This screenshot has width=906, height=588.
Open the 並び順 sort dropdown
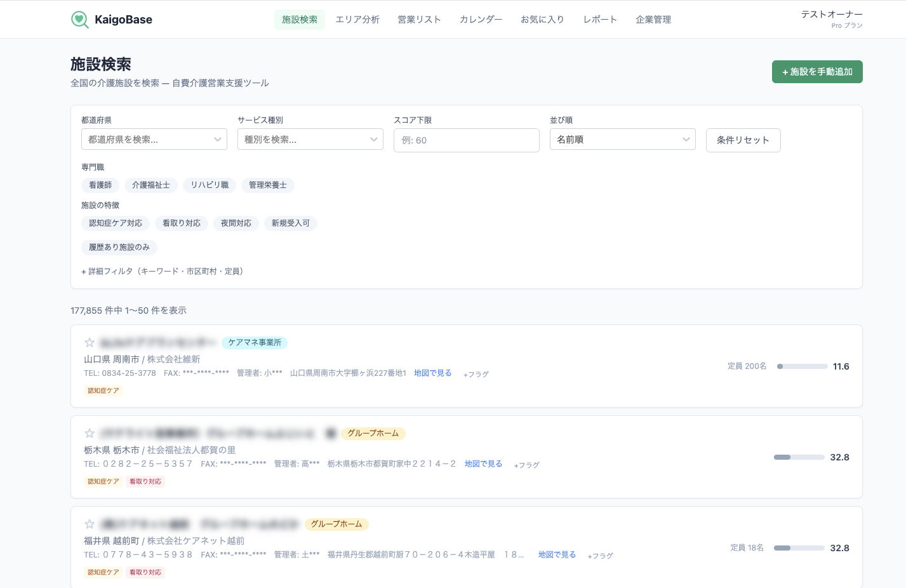(x=622, y=138)
